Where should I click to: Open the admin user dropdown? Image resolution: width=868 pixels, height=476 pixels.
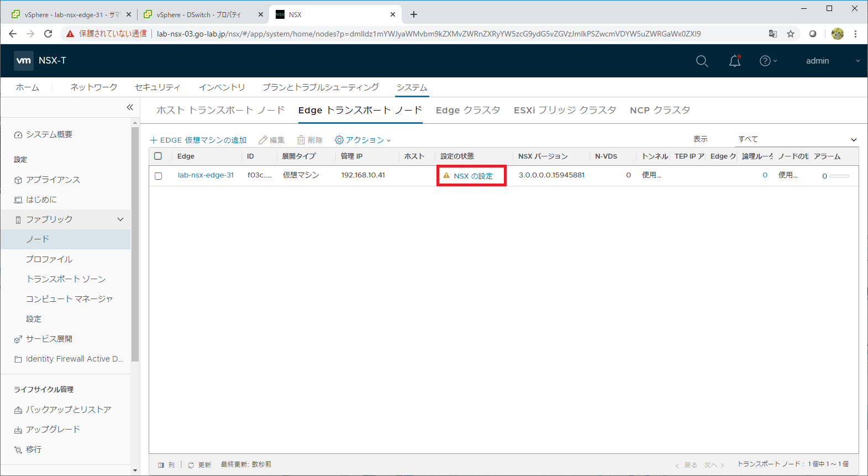[x=833, y=61]
